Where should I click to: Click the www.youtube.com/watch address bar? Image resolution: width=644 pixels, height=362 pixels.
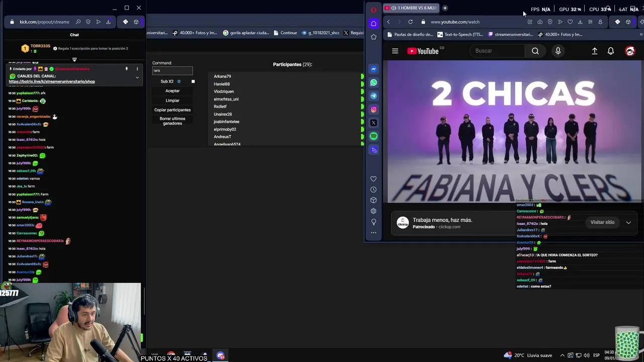[455, 22]
